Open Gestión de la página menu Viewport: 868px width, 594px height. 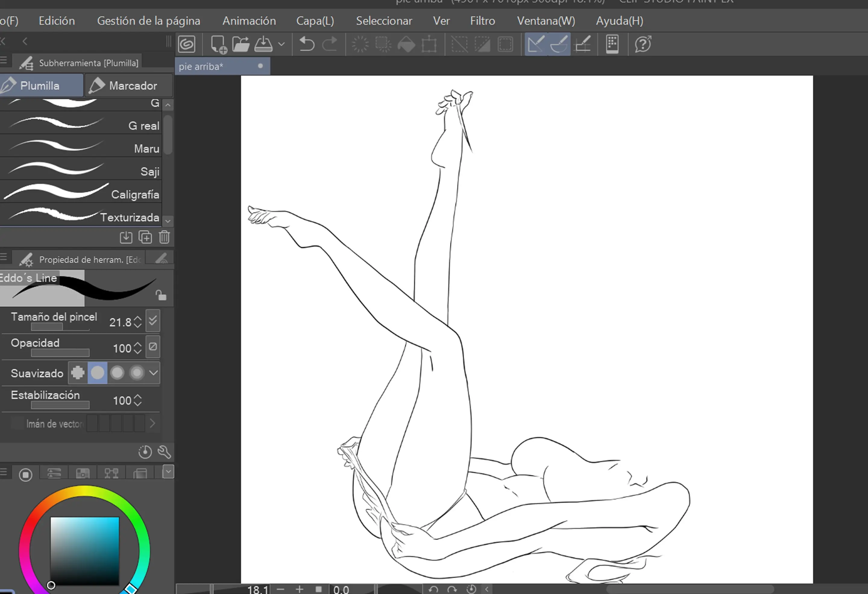click(149, 20)
